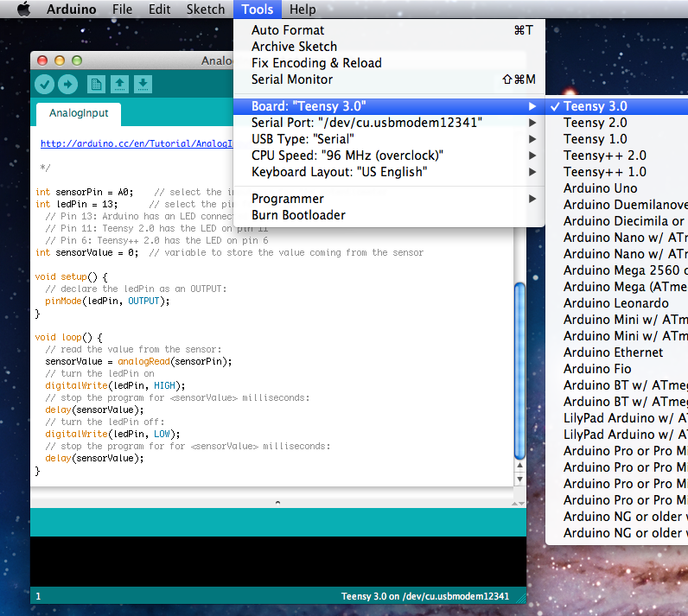
Task: Click the 'digitalWrite(ledPin, HIGH);' line
Action: point(115,386)
